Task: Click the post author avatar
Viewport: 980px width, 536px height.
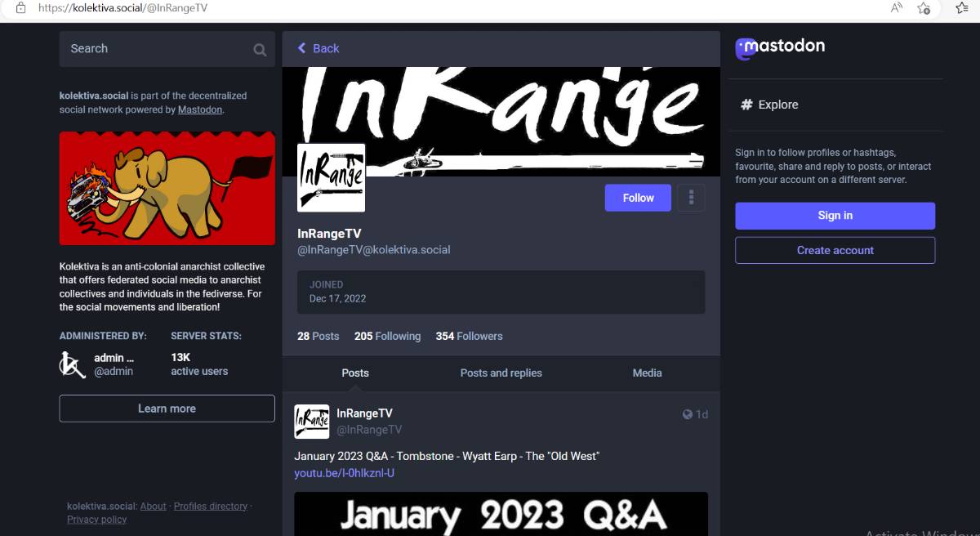Action: pos(312,422)
